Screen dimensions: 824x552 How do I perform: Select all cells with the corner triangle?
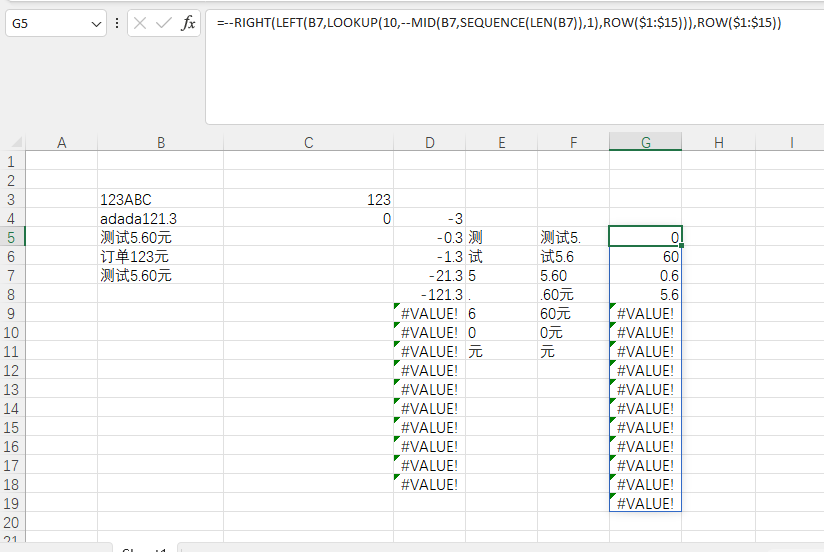[17, 142]
